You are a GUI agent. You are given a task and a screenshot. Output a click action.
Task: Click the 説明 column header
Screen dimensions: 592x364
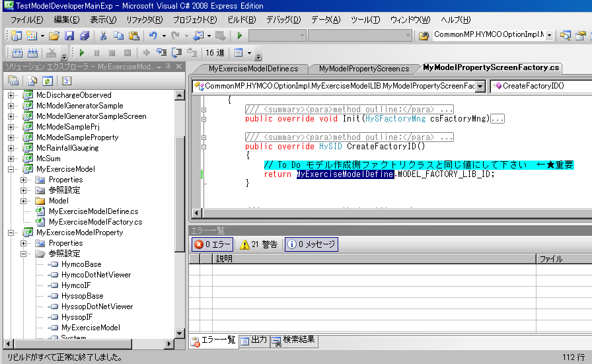(x=374, y=259)
